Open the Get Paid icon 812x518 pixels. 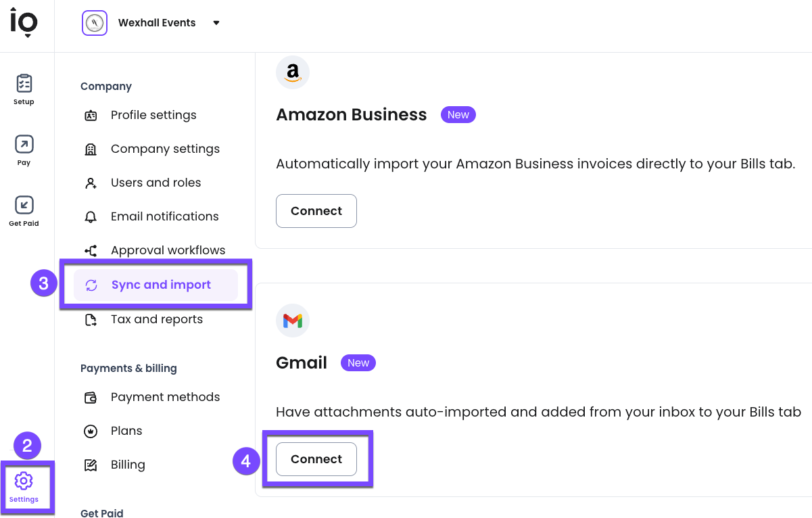(x=24, y=206)
